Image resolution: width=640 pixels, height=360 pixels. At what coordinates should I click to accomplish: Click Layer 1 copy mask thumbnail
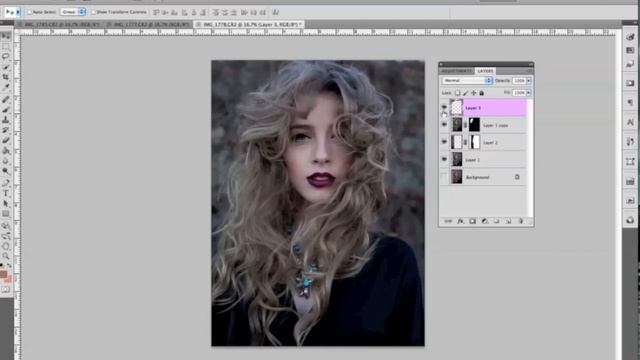[x=474, y=125]
